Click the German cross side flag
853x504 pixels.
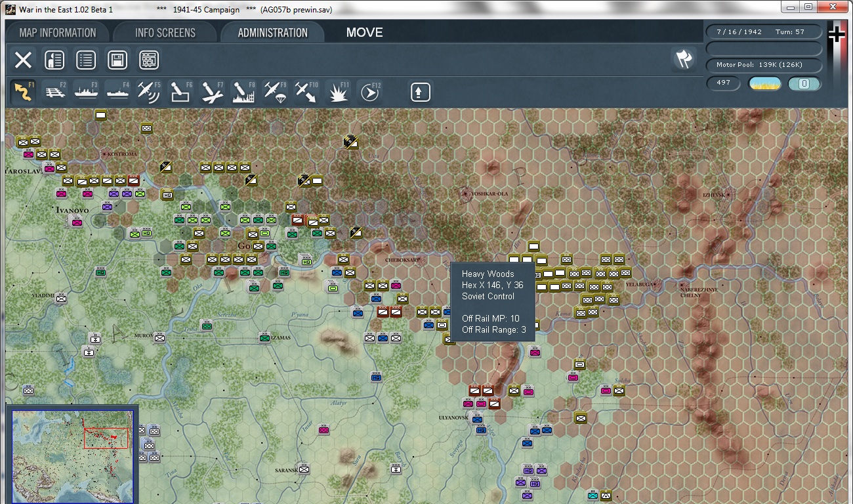coord(837,34)
